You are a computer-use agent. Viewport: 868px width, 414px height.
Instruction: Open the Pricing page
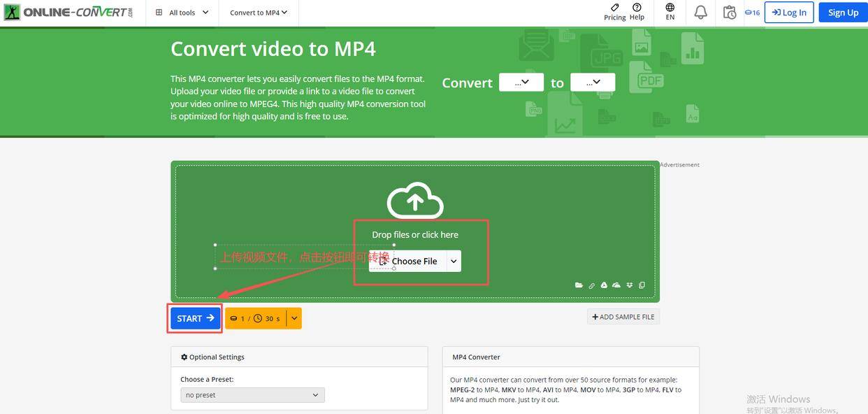click(x=615, y=12)
